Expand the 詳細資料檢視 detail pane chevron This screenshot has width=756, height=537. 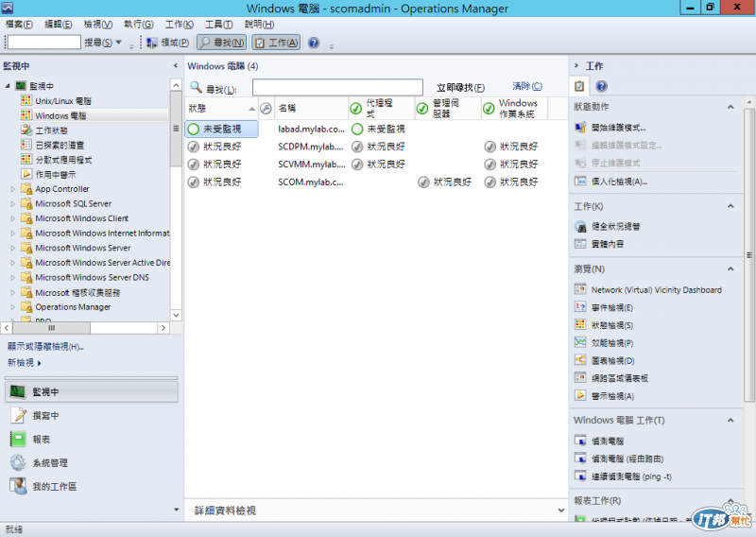(x=560, y=510)
